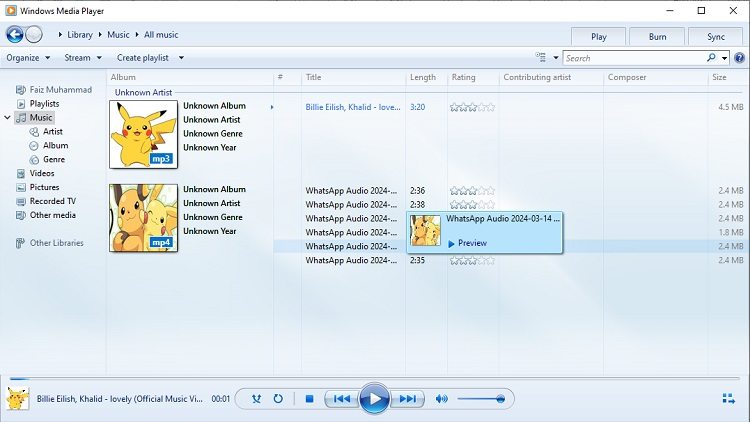Switch to Now Playing view icon
The image size is (750, 422).
(728, 399)
